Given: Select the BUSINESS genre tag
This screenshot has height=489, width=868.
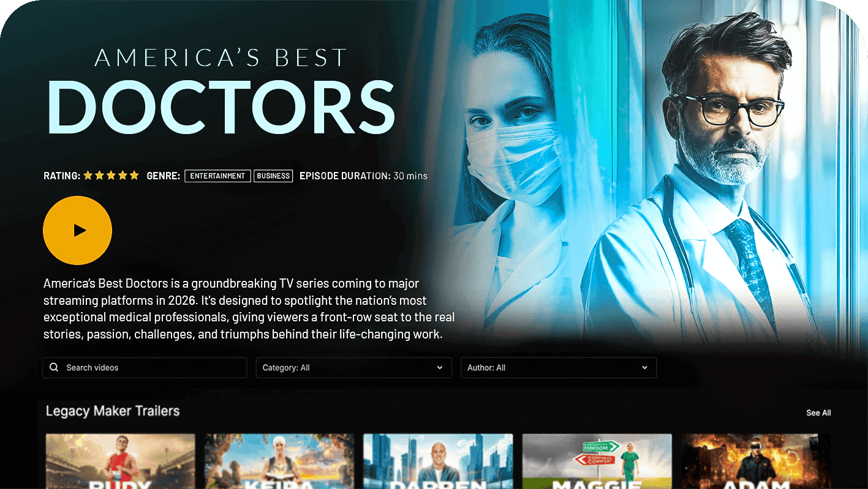Looking at the screenshot, I should (x=273, y=176).
